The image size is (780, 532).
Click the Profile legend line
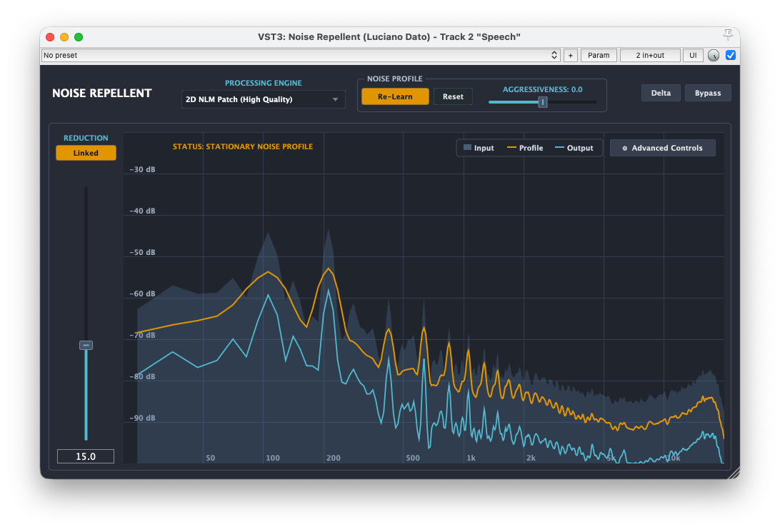point(511,148)
